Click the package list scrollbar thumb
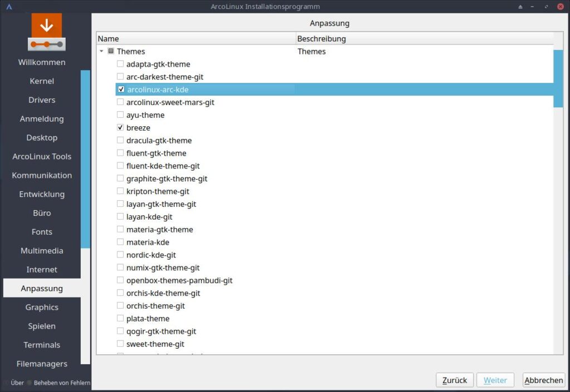 click(x=558, y=79)
